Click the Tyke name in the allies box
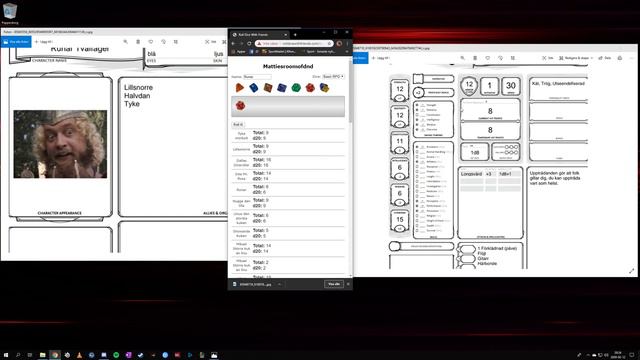This screenshot has width=640, height=360. [132, 104]
